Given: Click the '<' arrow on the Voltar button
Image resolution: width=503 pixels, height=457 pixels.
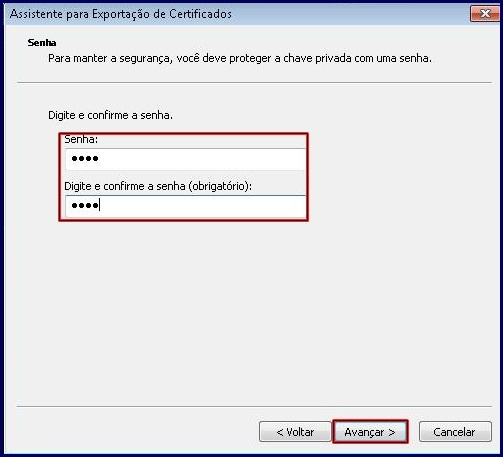Looking at the screenshot, I should (x=280, y=432).
